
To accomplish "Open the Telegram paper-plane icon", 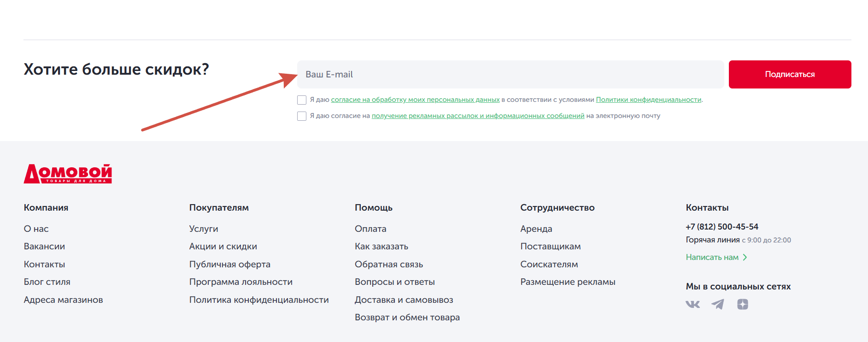I will [718, 304].
